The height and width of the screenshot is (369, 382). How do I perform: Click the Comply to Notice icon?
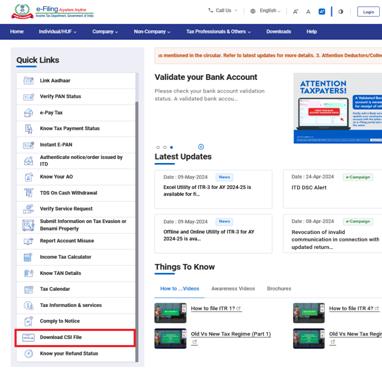(28, 321)
